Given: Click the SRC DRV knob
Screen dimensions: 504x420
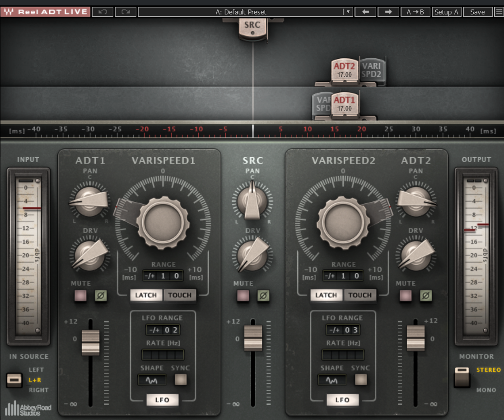Looking at the screenshot, I should [x=252, y=254].
